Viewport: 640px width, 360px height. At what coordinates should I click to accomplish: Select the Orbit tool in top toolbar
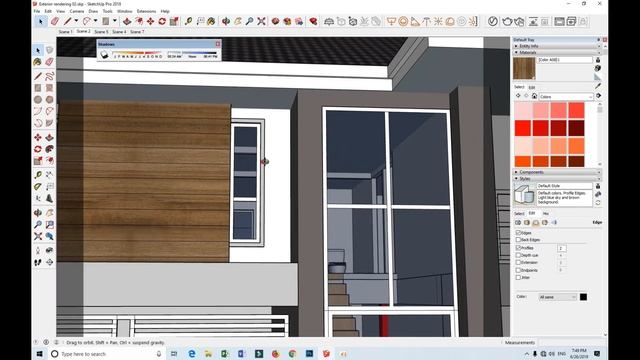click(226, 21)
